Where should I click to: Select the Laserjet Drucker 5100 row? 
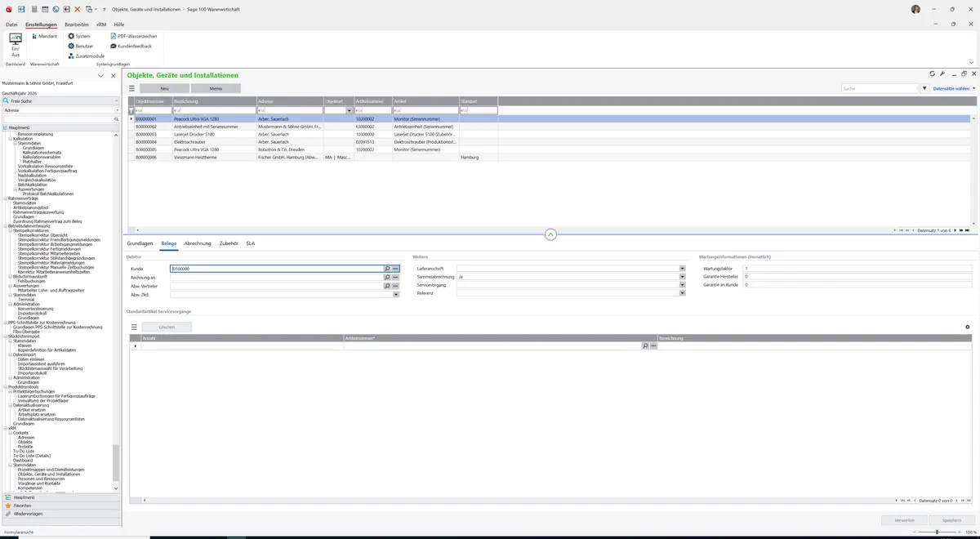pyautogui.click(x=550, y=134)
